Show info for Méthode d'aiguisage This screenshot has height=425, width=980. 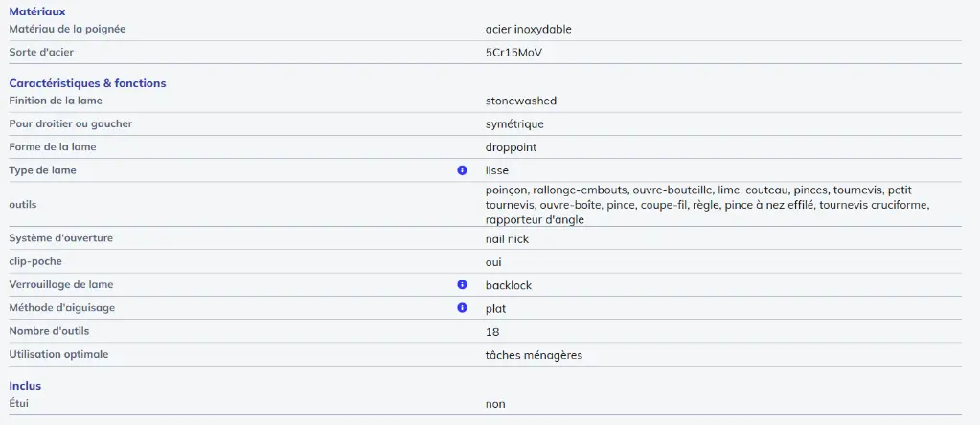pos(462,308)
